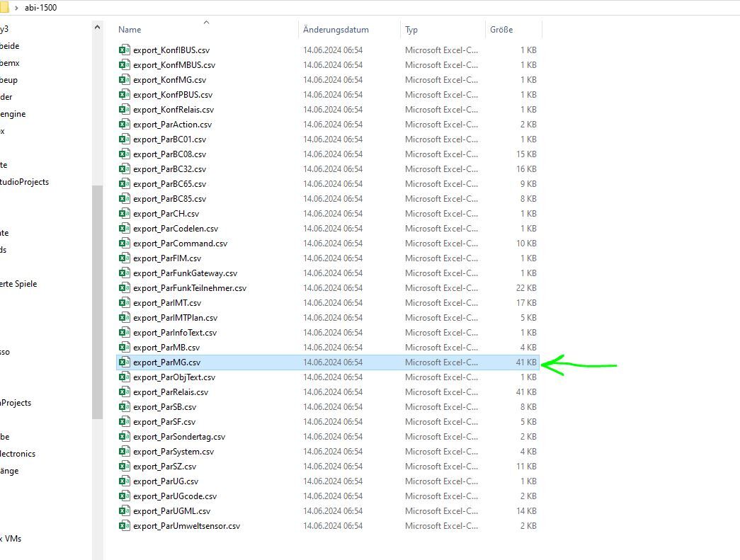
Task: Sort files by Änderungsdatum column header
Action: coord(336,29)
